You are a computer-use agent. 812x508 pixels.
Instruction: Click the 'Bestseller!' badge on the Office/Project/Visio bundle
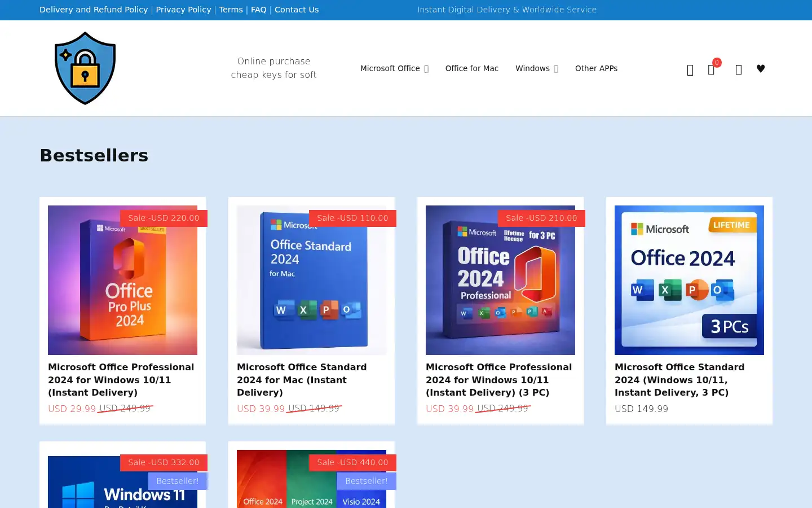tap(367, 481)
